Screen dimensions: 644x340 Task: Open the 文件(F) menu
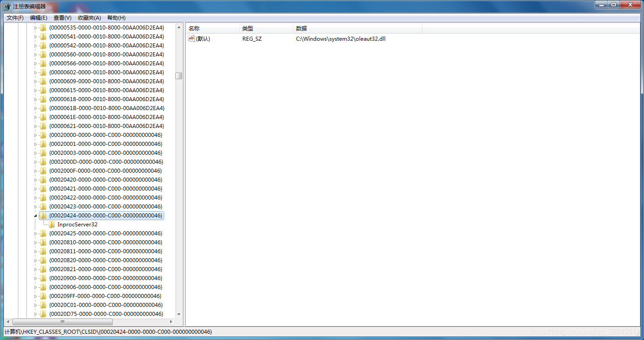[x=15, y=18]
